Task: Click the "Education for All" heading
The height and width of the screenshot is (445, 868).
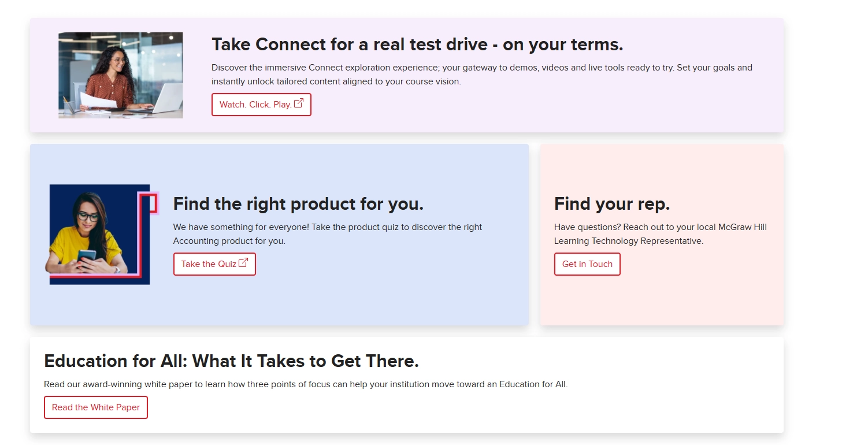Action: click(231, 361)
